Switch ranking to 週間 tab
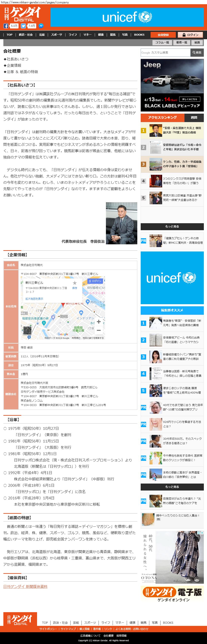Image resolution: width=207 pixels, height=644 pixels. pyautogui.click(x=194, y=117)
